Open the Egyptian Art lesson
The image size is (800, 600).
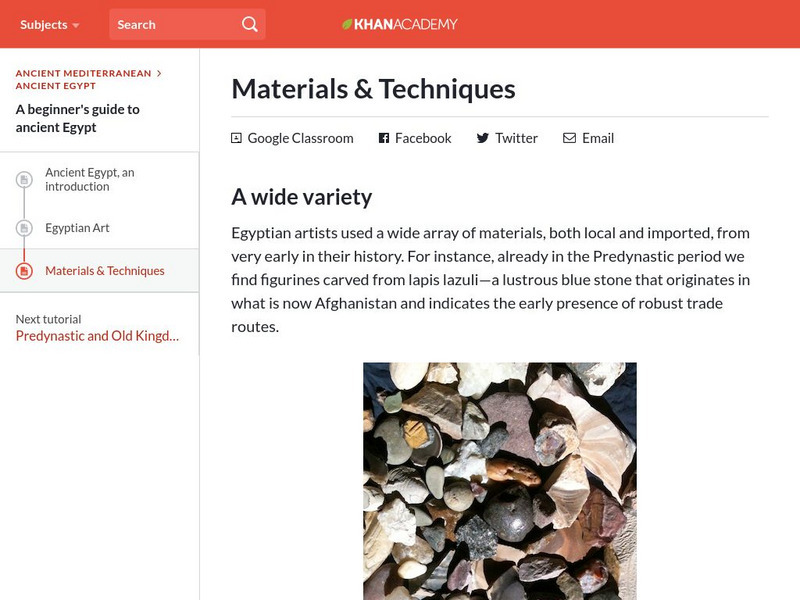pos(77,228)
